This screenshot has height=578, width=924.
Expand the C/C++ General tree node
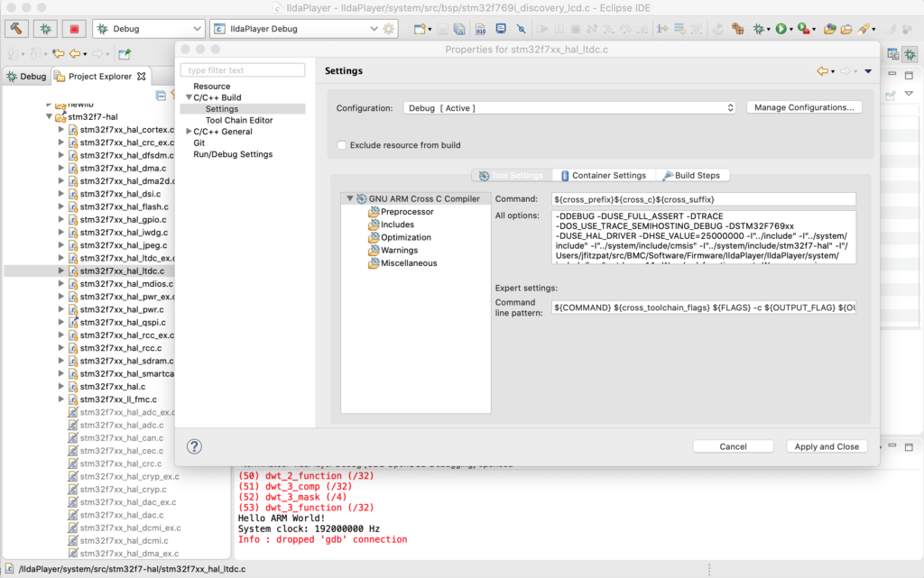pyautogui.click(x=189, y=132)
